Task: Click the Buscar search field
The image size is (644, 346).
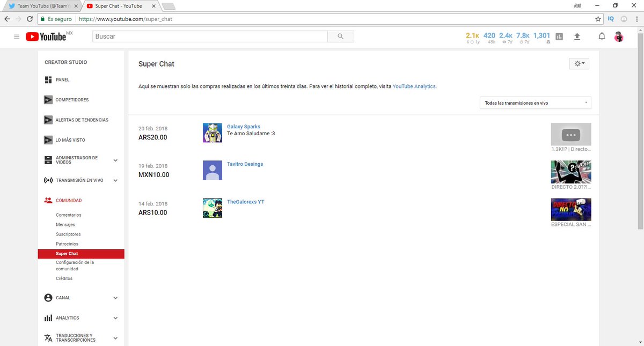Action: [210, 36]
